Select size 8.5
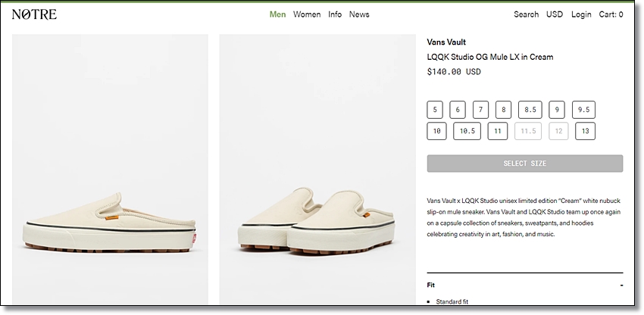Viewport: 644px width, 315px height. 530,110
